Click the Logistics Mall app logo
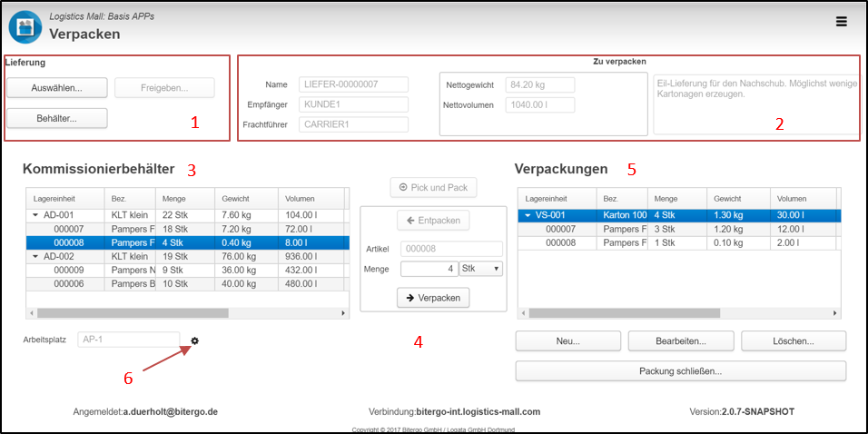Screen dimensions: 868x434 [25, 26]
